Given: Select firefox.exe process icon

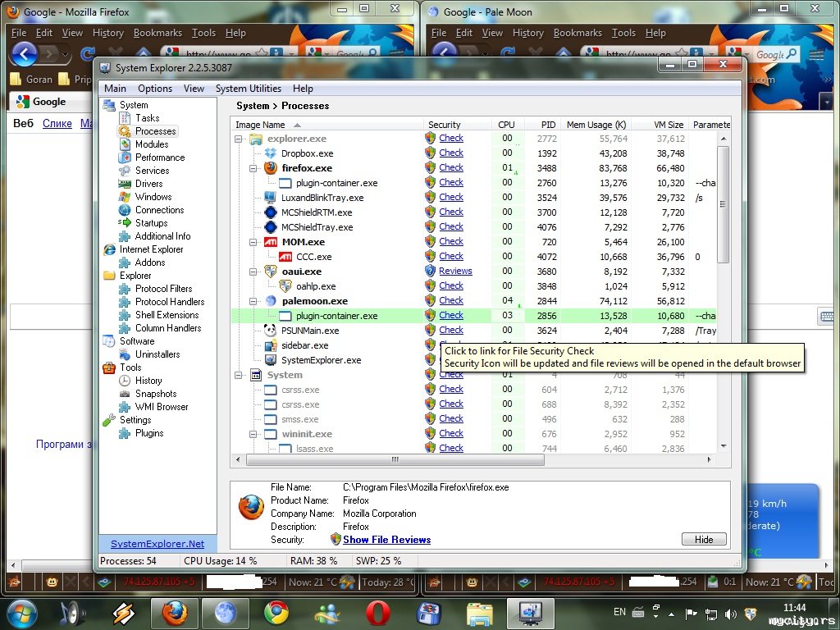Looking at the screenshot, I should click(x=271, y=167).
